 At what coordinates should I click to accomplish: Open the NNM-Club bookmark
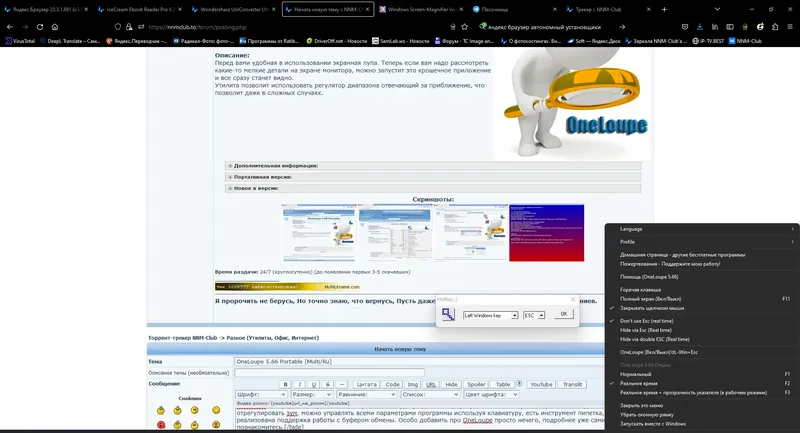click(x=745, y=41)
